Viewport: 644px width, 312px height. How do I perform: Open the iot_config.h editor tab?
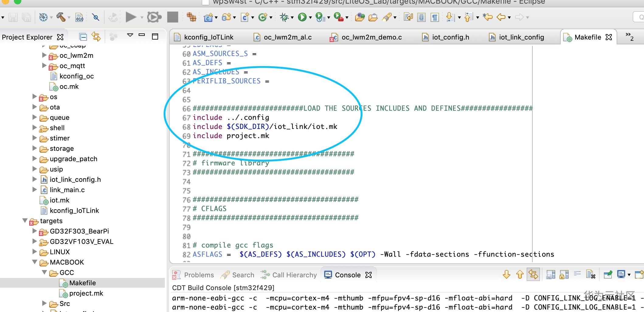[451, 37]
